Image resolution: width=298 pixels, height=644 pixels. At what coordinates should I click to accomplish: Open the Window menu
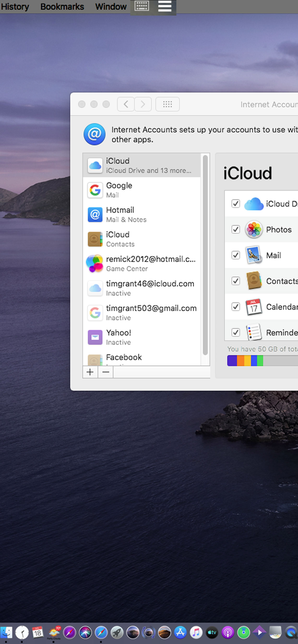click(x=111, y=6)
